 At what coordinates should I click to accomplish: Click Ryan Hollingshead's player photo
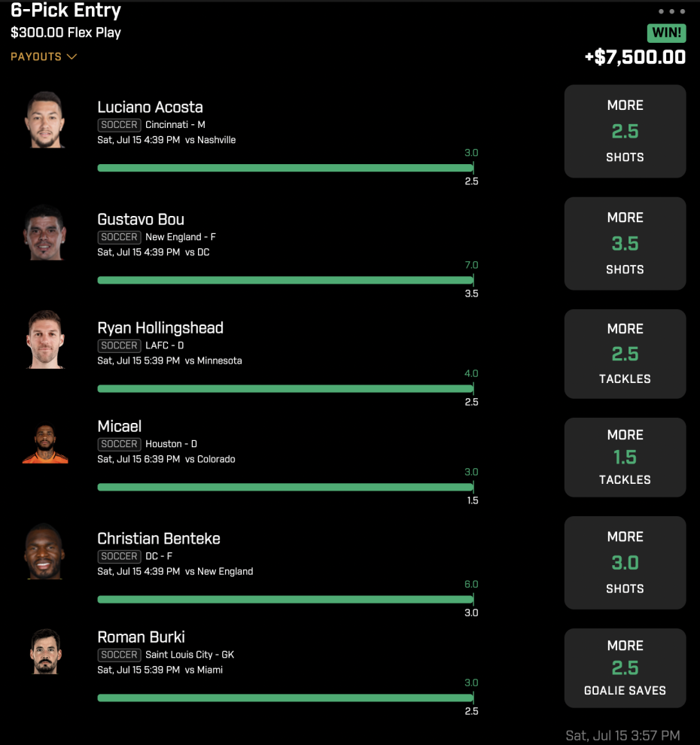coord(44,339)
